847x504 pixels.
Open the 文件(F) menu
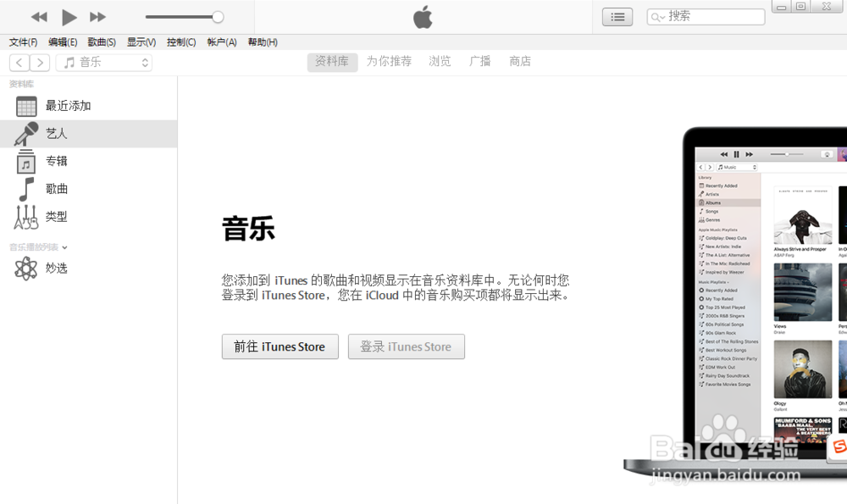click(23, 42)
